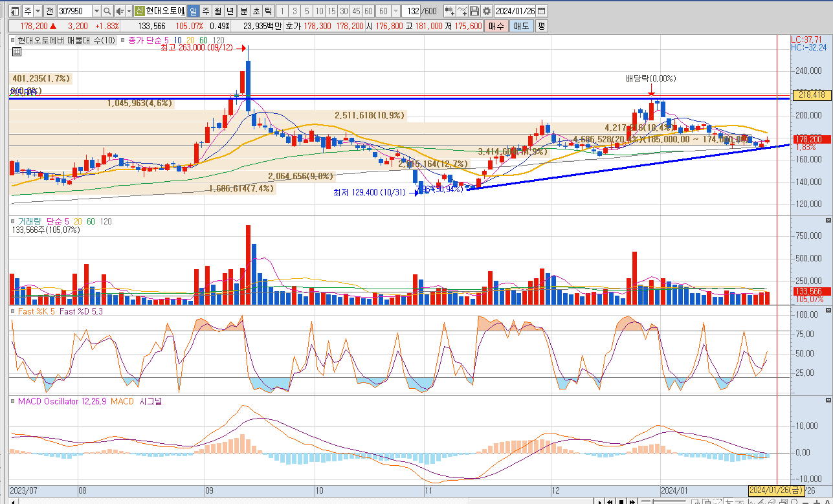This screenshot has width=833, height=504.
Task: Click the 현대오토에버 매물대 수(10) label
Action: click(66, 40)
